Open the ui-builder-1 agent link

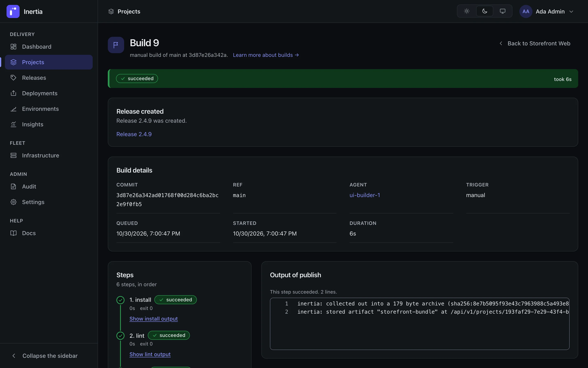click(x=365, y=195)
